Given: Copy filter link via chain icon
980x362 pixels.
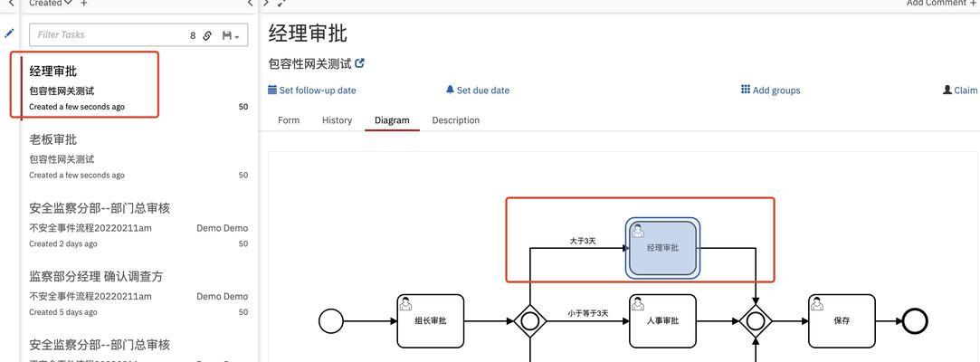Looking at the screenshot, I should tap(207, 35).
